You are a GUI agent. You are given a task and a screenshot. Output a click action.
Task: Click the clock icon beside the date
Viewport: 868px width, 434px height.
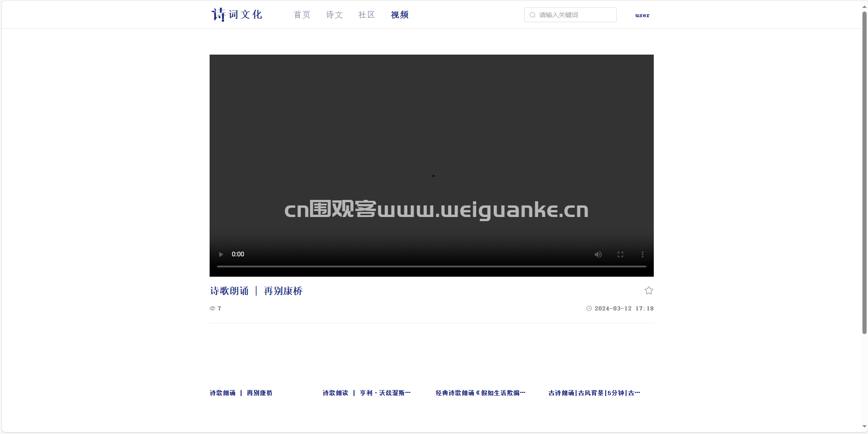[x=589, y=308]
